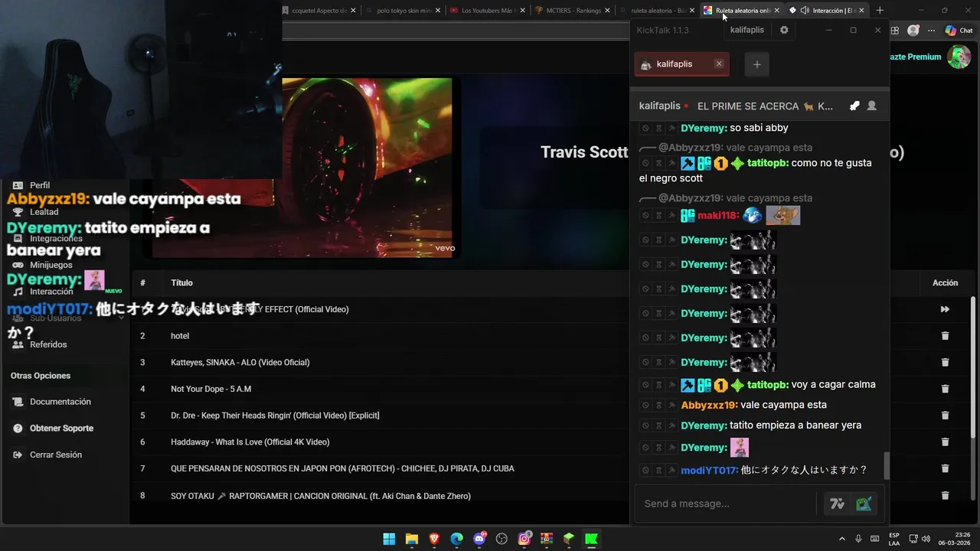Select 'hotel' title in the song table
The width and height of the screenshot is (980, 551).
pyautogui.click(x=180, y=336)
